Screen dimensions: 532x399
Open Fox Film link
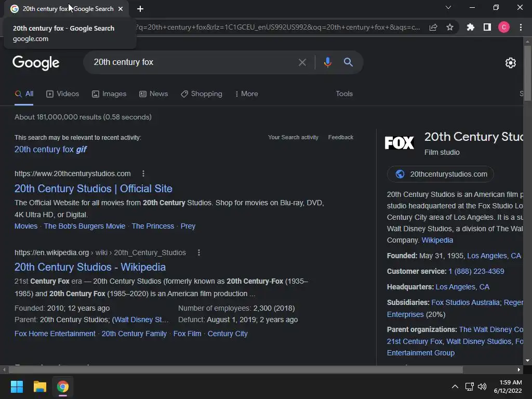click(x=187, y=334)
